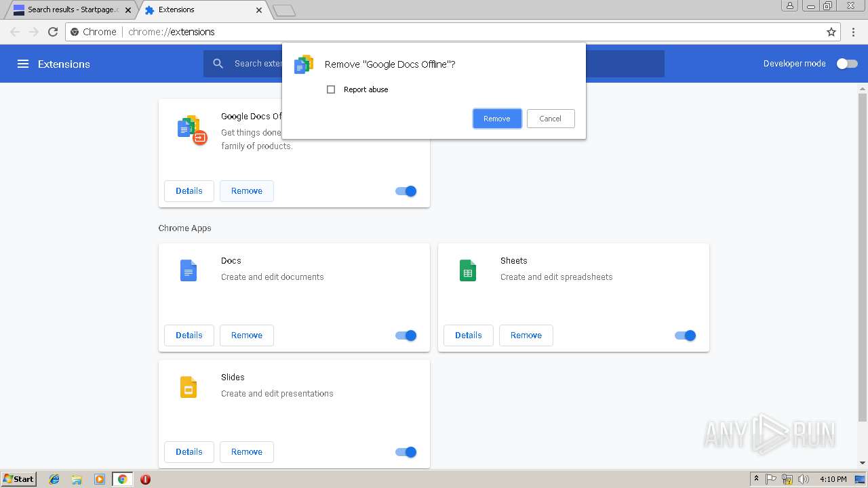Click the Action Center flag icon
The height and width of the screenshot is (488, 868).
[x=771, y=479]
